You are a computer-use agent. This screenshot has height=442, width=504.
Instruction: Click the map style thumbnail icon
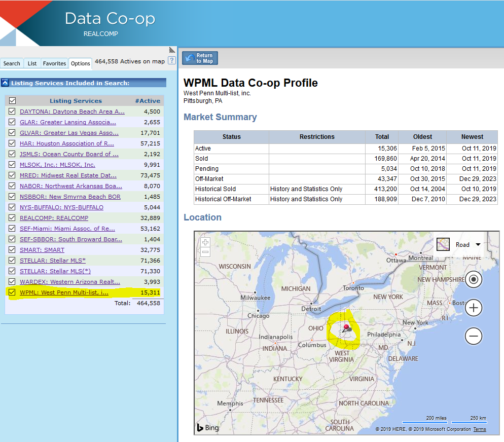443,244
